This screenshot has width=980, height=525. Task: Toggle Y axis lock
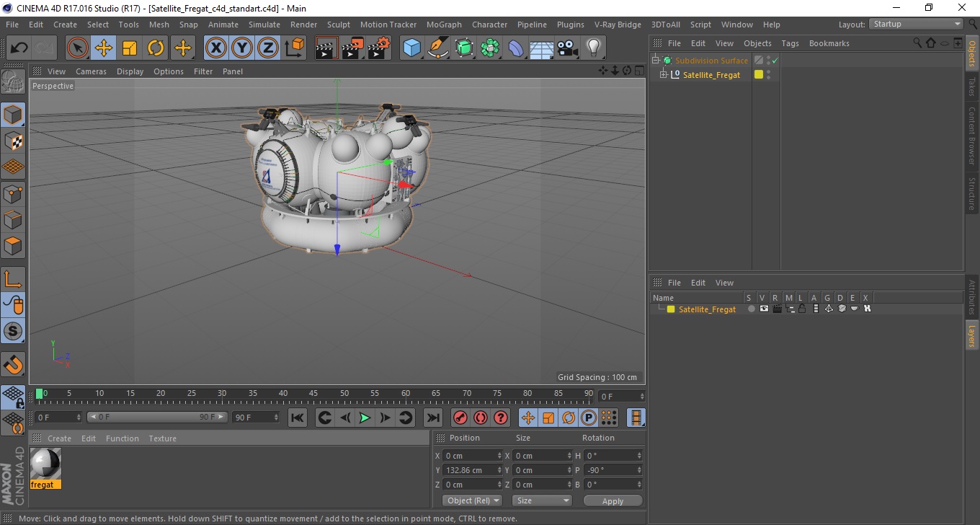[242, 48]
